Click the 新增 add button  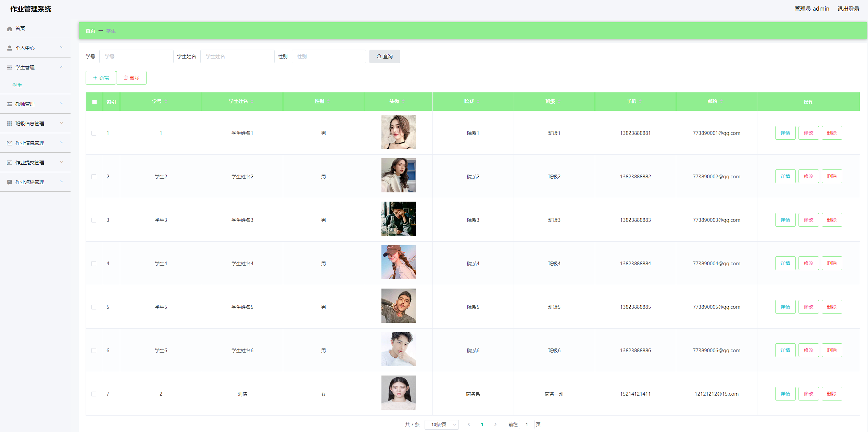pos(101,78)
